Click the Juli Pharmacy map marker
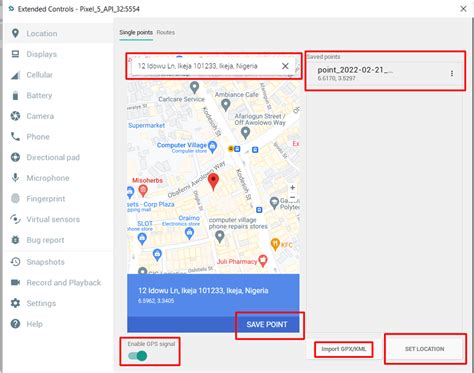This screenshot has width=474, height=373. 263,261
